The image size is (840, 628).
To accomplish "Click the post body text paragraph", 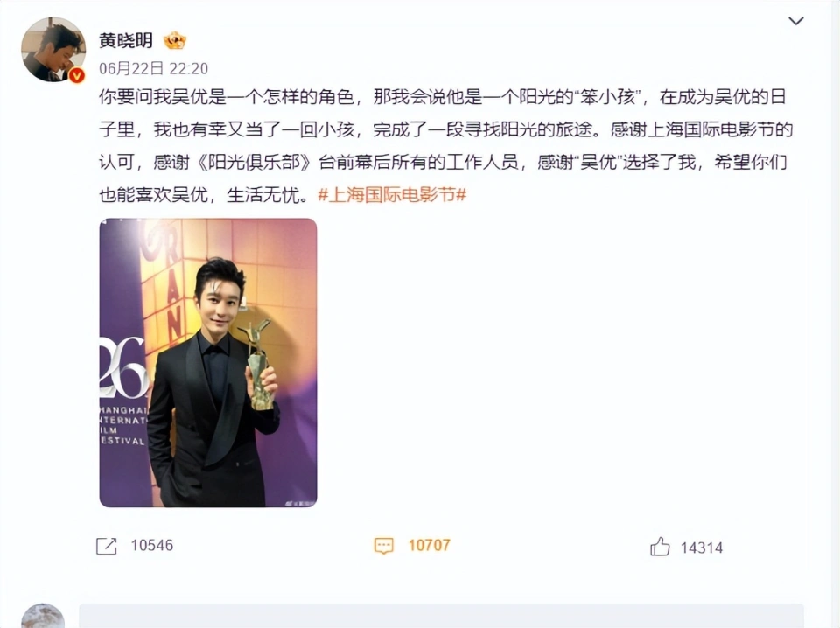I will click(x=445, y=145).
